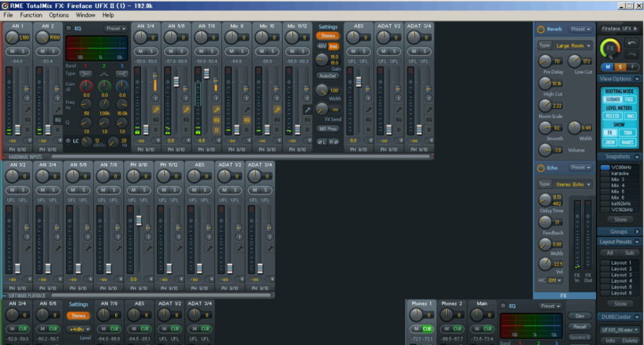Click the Gain knob in Mic settings panel
The image size is (644, 345).
click(x=321, y=60)
